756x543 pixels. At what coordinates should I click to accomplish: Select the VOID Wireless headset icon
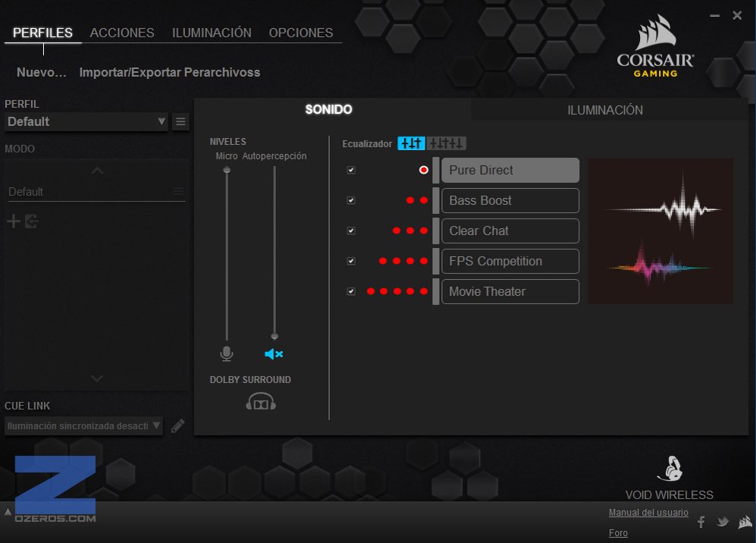coord(670,469)
